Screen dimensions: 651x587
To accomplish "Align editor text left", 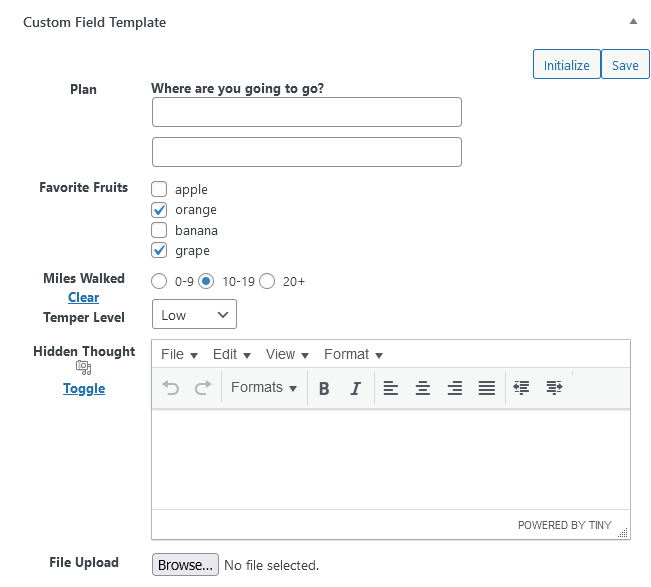I will (x=390, y=388).
